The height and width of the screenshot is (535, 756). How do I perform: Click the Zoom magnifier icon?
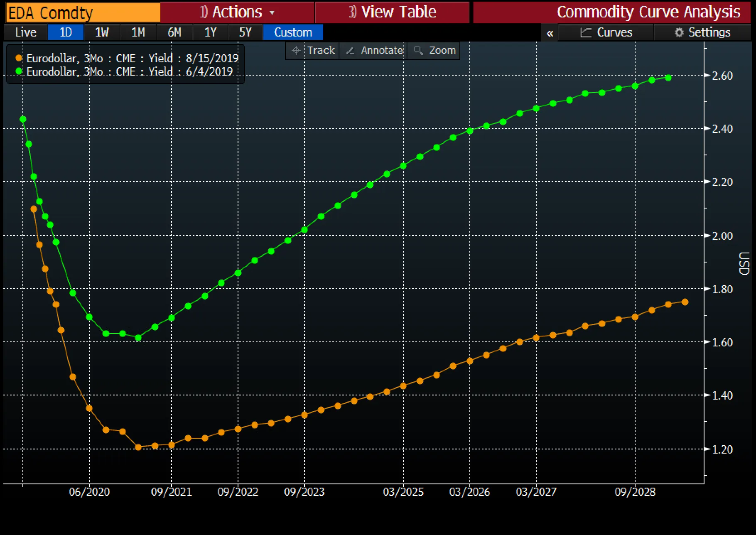418,51
